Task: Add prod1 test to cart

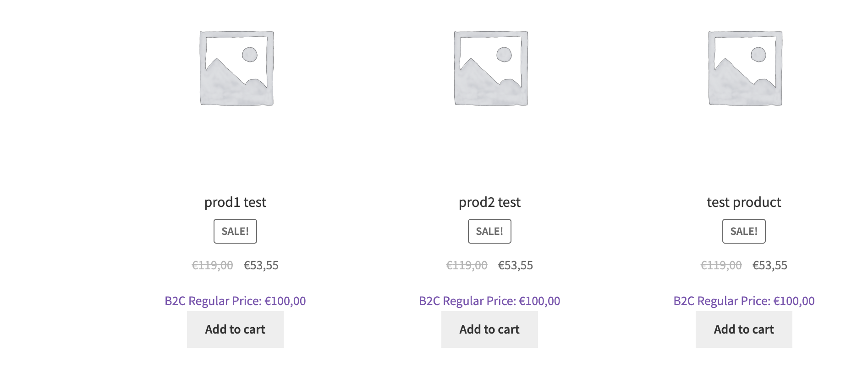Action: pos(235,329)
